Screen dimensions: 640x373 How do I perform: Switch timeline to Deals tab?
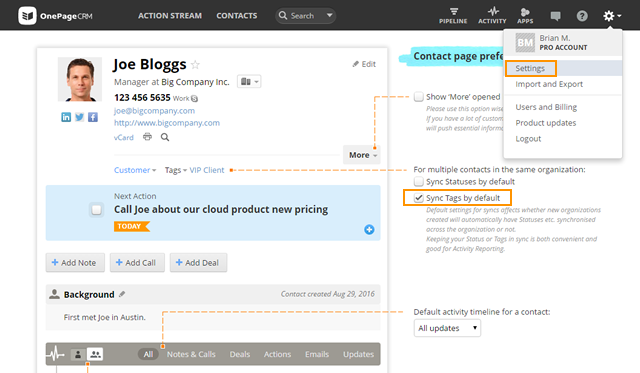click(240, 354)
